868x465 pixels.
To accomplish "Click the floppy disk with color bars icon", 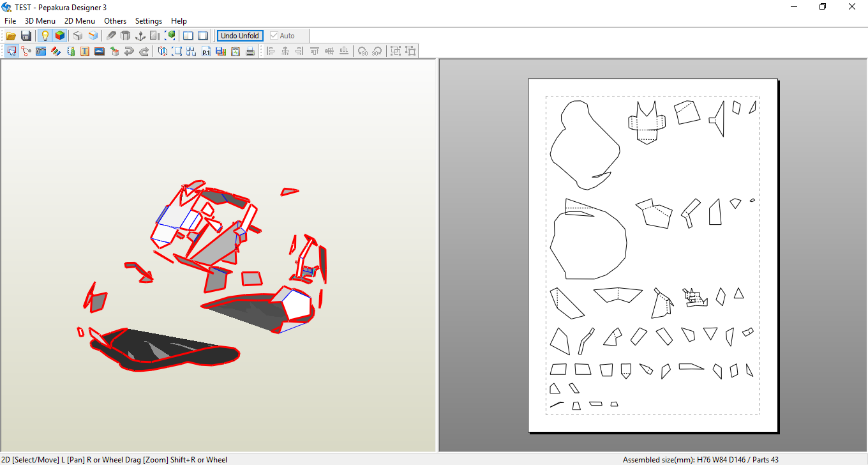I will coord(221,51).
